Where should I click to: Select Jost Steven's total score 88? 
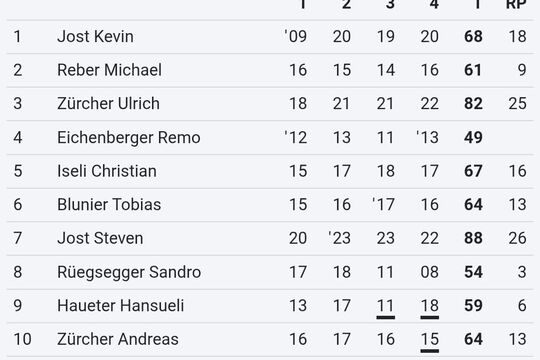(473, 238)
